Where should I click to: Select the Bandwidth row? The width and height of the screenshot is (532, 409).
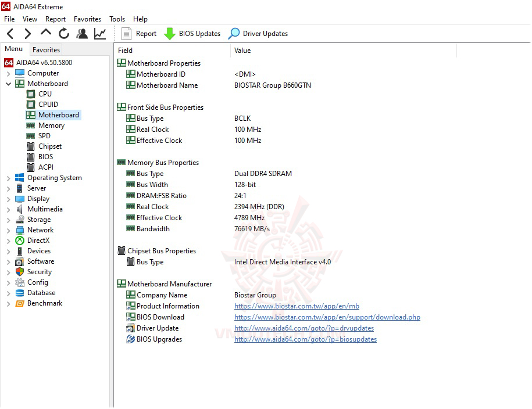click(x=287, y=229)
